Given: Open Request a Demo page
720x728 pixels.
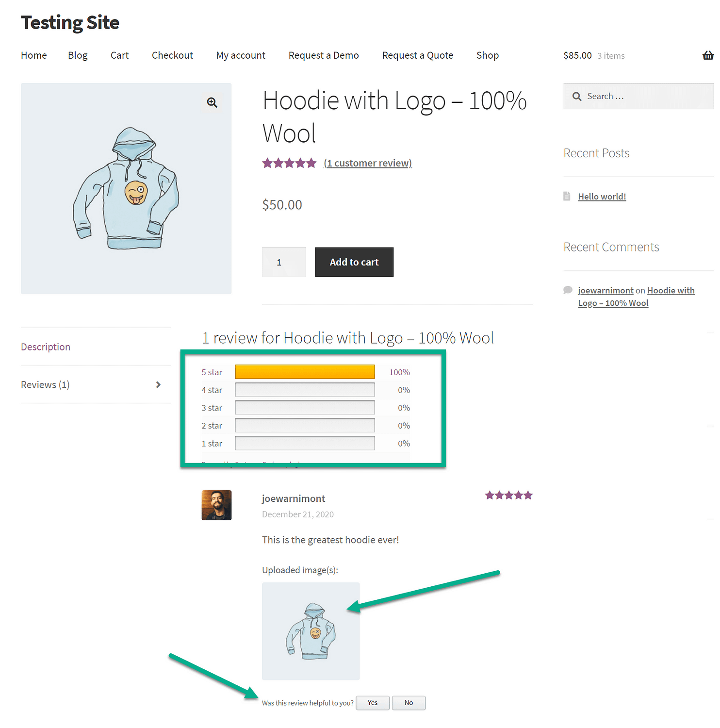Looking at the screenshot, I should click(x=324, y=55).
